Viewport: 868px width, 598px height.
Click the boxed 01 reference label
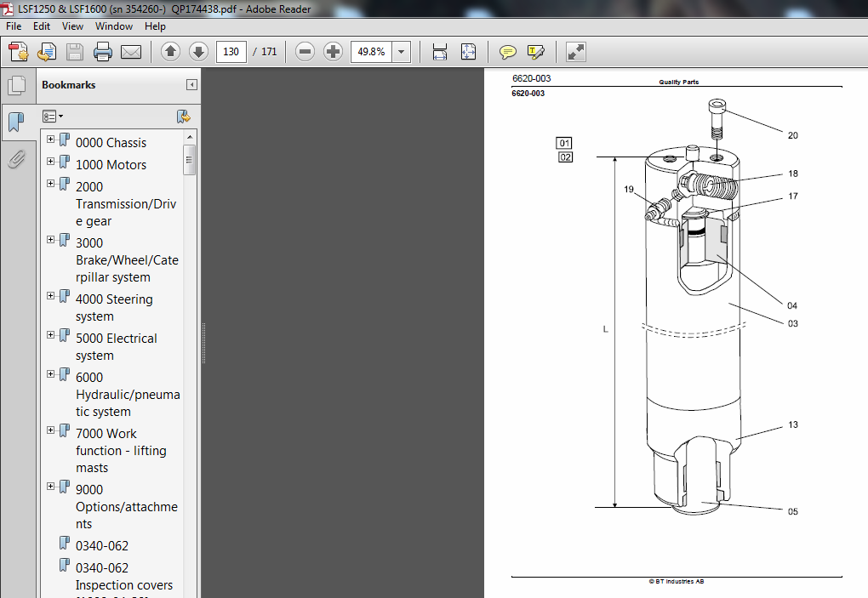(x=564, y=143)
